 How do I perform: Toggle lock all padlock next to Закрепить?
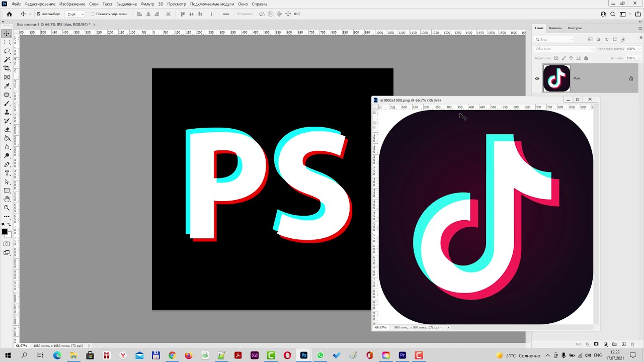[x=586, y=58]
